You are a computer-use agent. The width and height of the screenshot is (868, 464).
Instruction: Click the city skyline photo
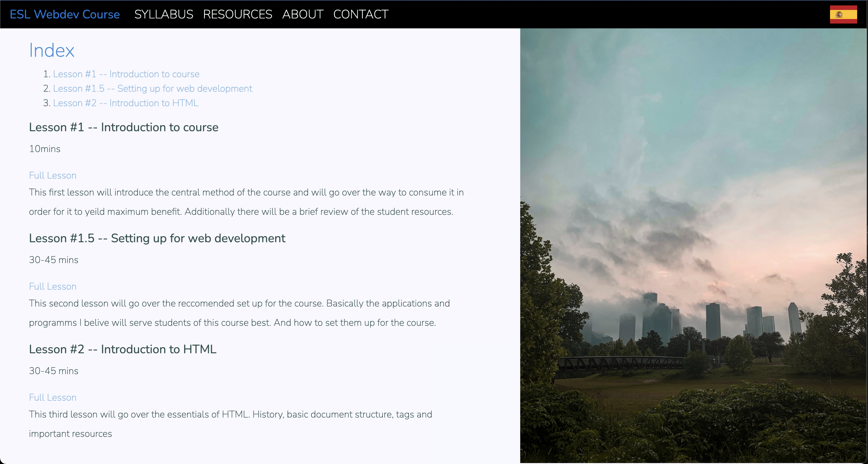693,246
